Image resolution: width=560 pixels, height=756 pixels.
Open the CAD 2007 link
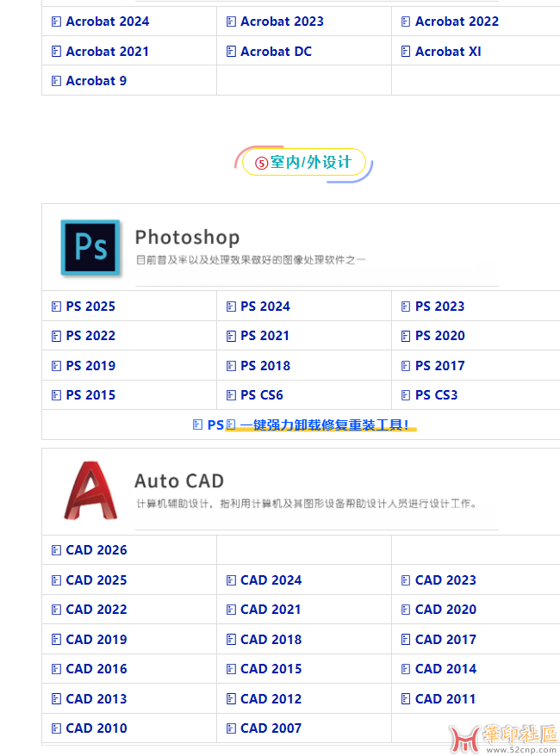pos(271,728)
